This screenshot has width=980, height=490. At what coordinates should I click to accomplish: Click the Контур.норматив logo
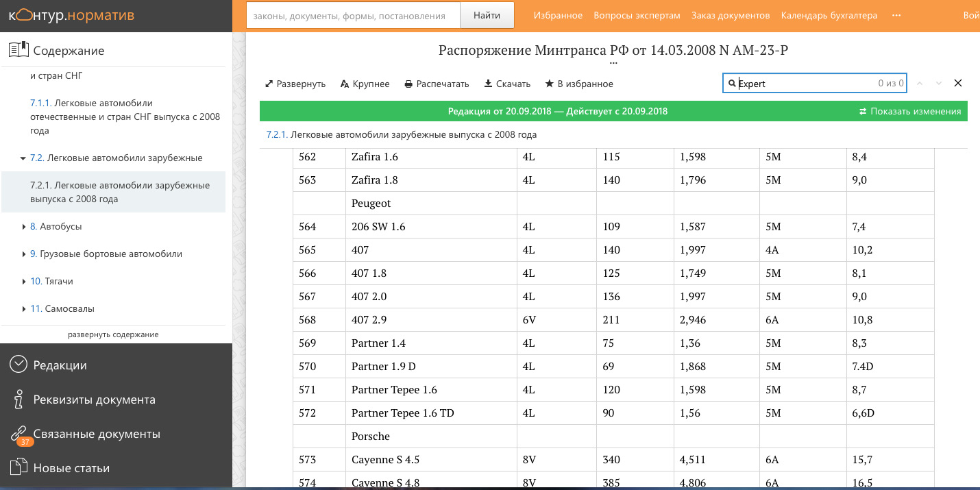click(x=72, y=15)
